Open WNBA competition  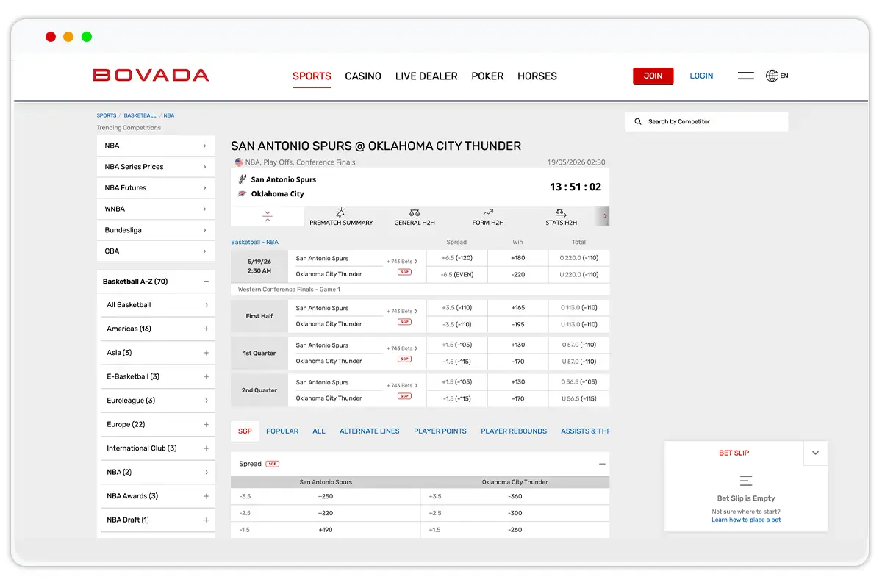point(156,209)
